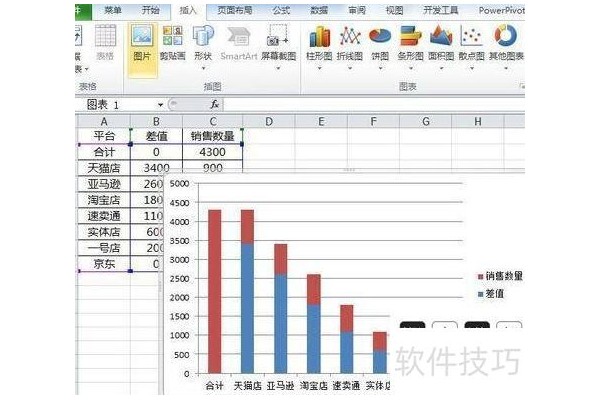This screenshot has width=600, height=400.
Task: Expand the Line chart dropdown arrow
Action: pyautogui.click(x=350, y=69)
